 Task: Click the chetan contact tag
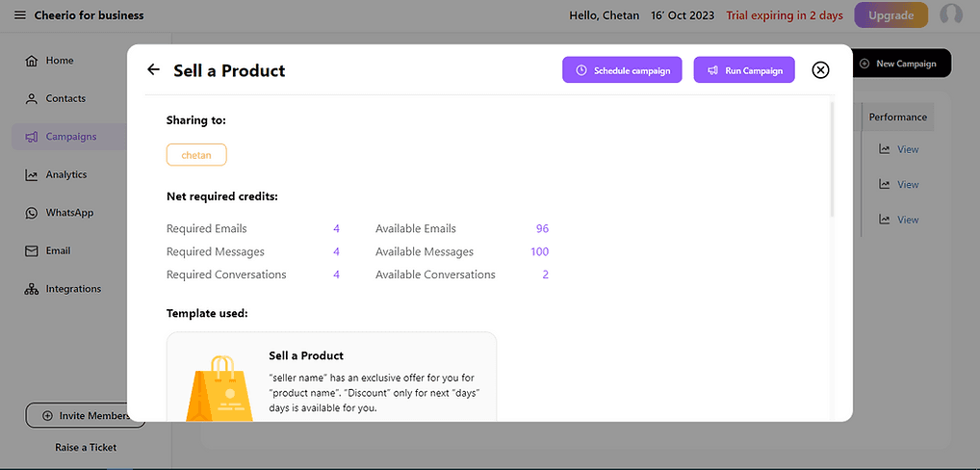pyautogui.click(x=196, y=155)
